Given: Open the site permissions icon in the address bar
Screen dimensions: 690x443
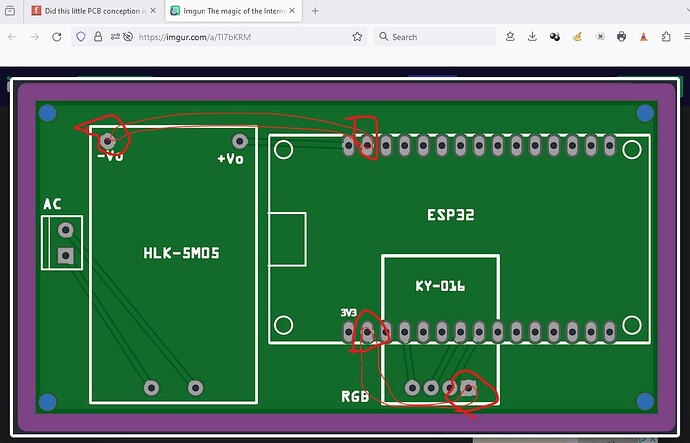Looking at the screenshot, I should tap(115, 37).
